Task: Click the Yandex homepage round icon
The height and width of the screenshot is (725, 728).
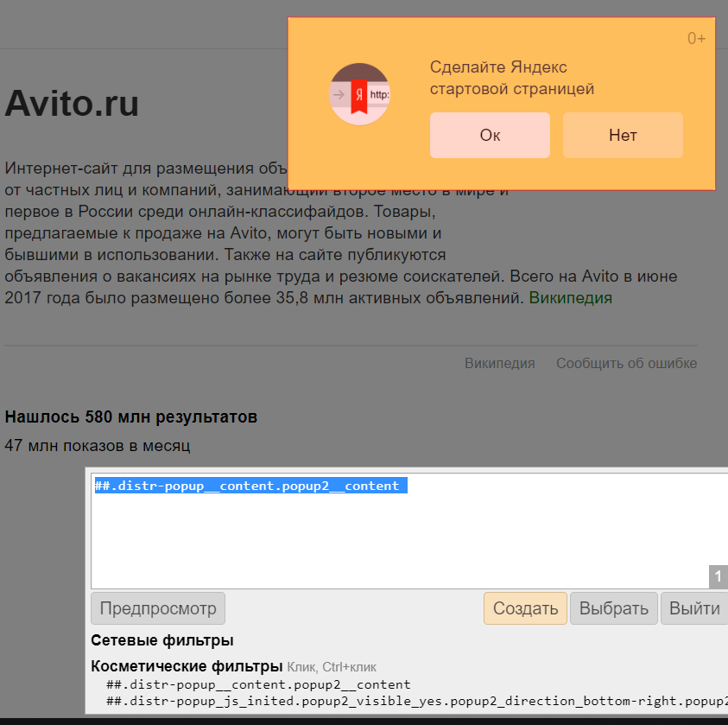Action: 359,94
